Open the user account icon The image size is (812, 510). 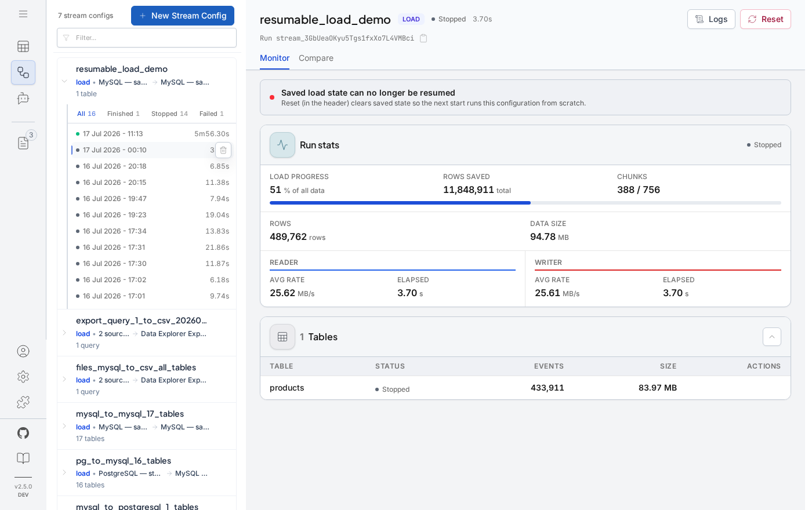tap(23, 351)
